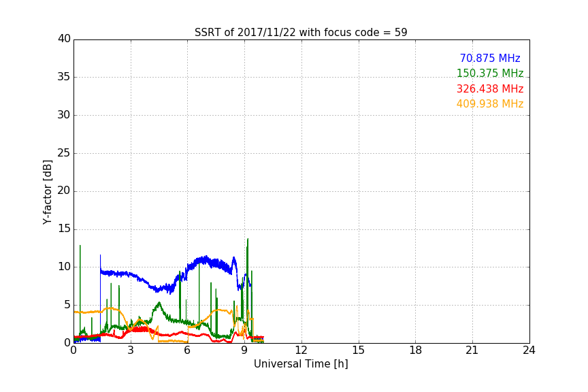The height and width of the screenshot is (392, 588).
Task: Click the y-axis tick value 15
Action: click(x=64, y=229)
